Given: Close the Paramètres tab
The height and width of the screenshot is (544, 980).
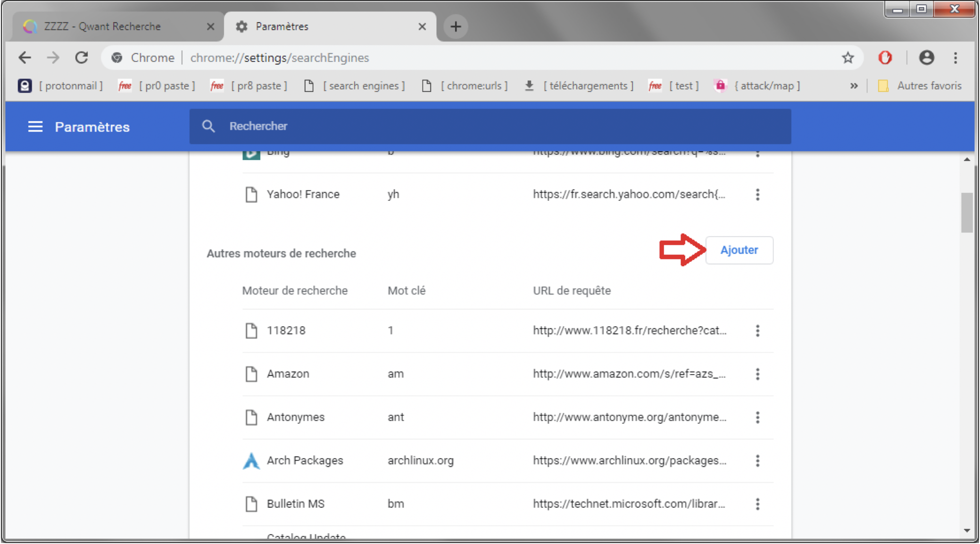Looking at the screenshot, I should click(422, 27).
